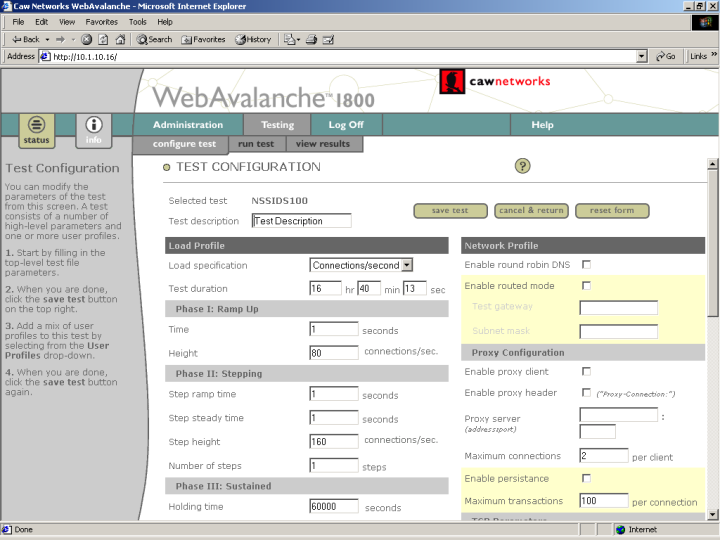The image size is (720, 540).
Task: Go back with the Back arrow
Action: click(26, 39)
